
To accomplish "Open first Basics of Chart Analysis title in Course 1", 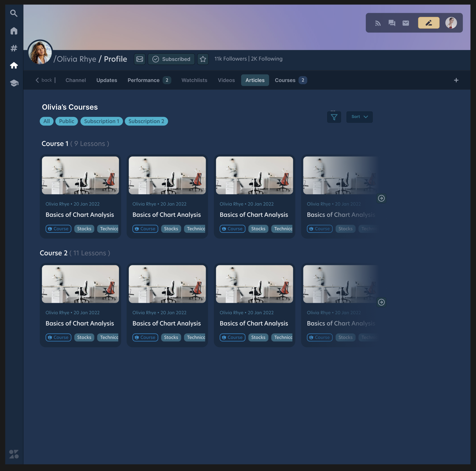I will tap(80, 215).
